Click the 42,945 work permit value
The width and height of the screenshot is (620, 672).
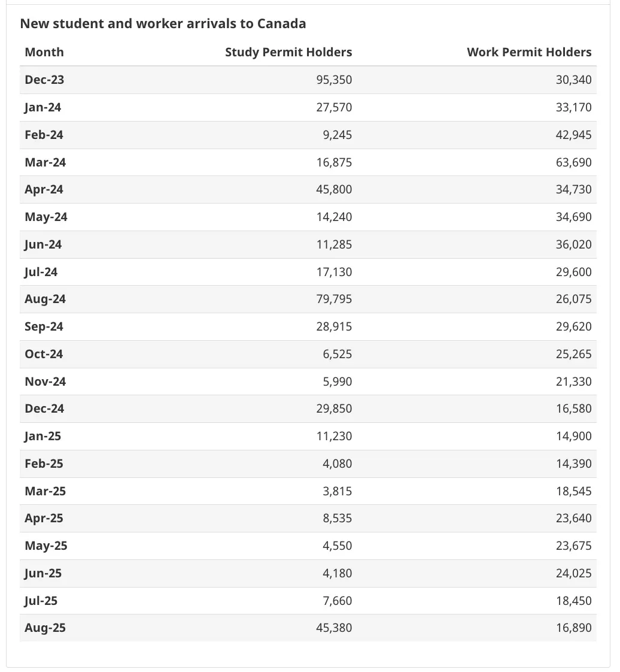[x=573, y=135]
